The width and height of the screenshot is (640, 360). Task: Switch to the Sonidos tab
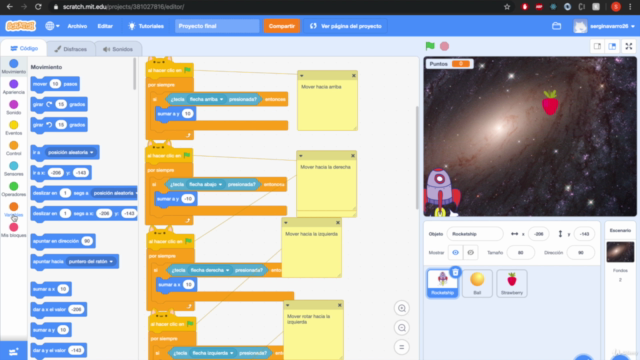(118, 49)
